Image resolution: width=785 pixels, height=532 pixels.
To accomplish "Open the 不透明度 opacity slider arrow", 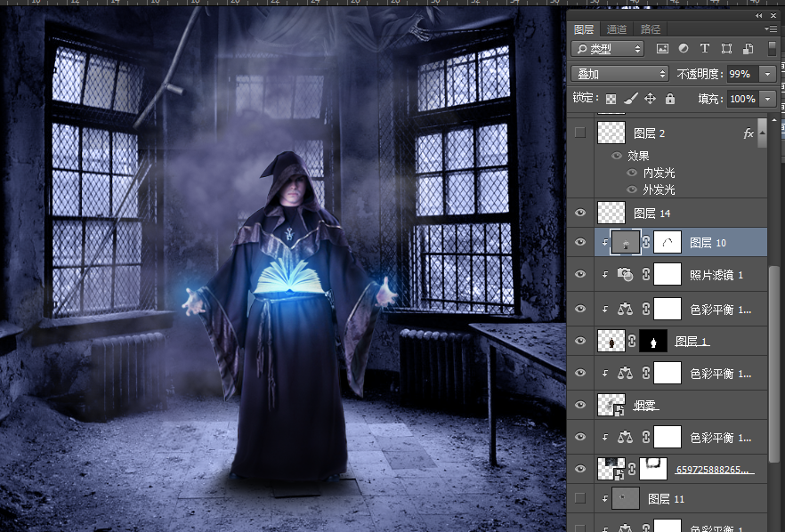I will click(x=767, y=74).
